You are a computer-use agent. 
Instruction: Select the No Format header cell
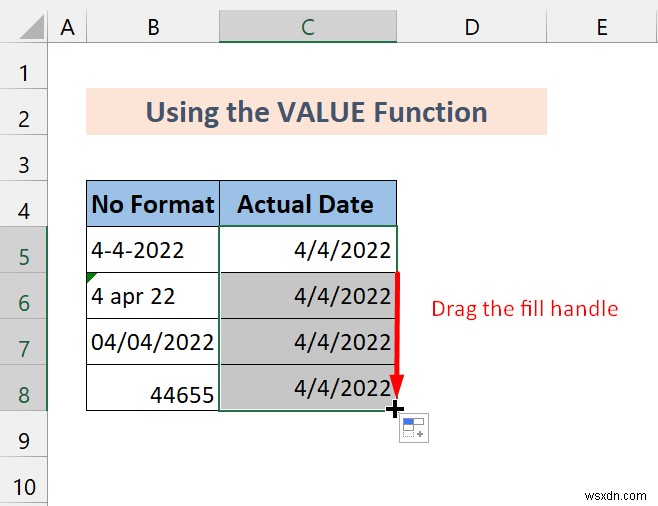point(153,204)
